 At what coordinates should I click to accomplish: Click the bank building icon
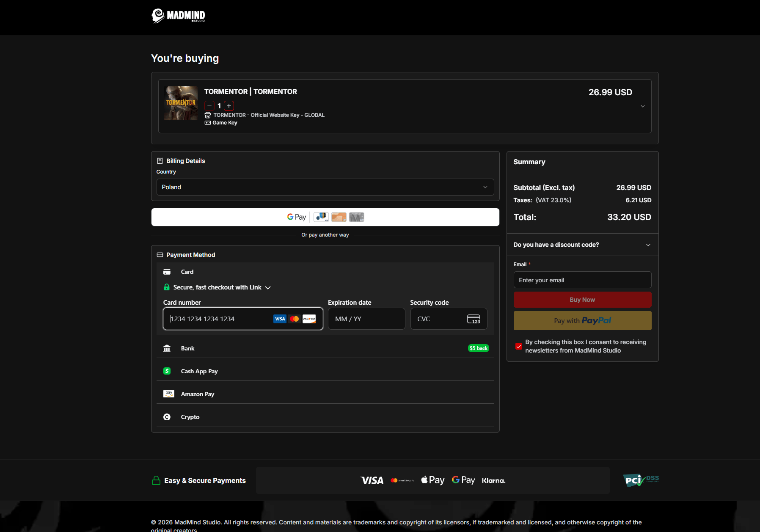pos(167,348)
